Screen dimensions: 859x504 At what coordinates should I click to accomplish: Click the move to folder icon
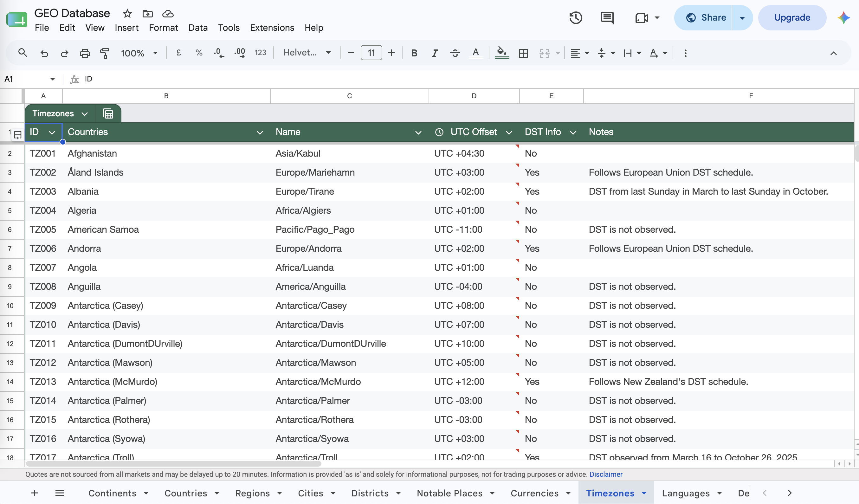click(147, 14)
